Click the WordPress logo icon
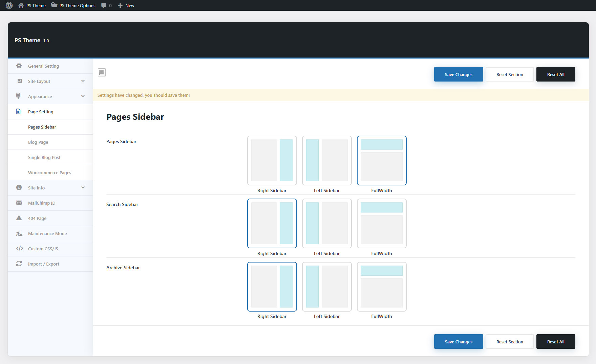 pyautogui.click(x=9, y=5)
